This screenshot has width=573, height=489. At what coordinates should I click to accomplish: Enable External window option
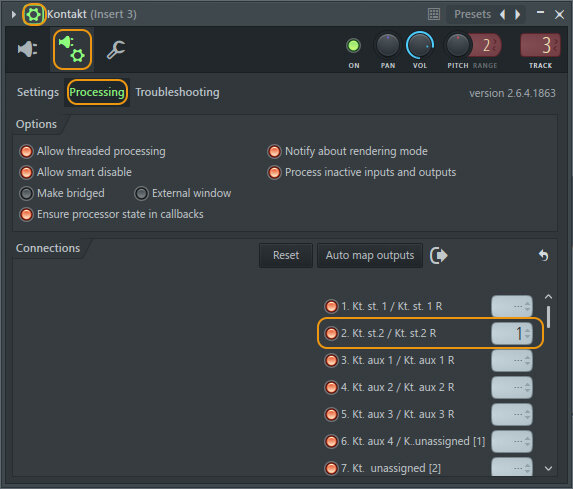(141, 194)
